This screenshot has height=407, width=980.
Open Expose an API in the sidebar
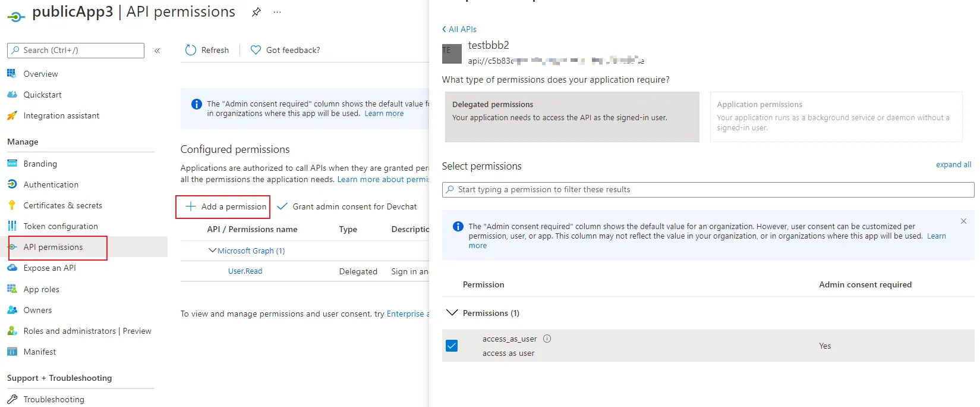coord(49,268)
